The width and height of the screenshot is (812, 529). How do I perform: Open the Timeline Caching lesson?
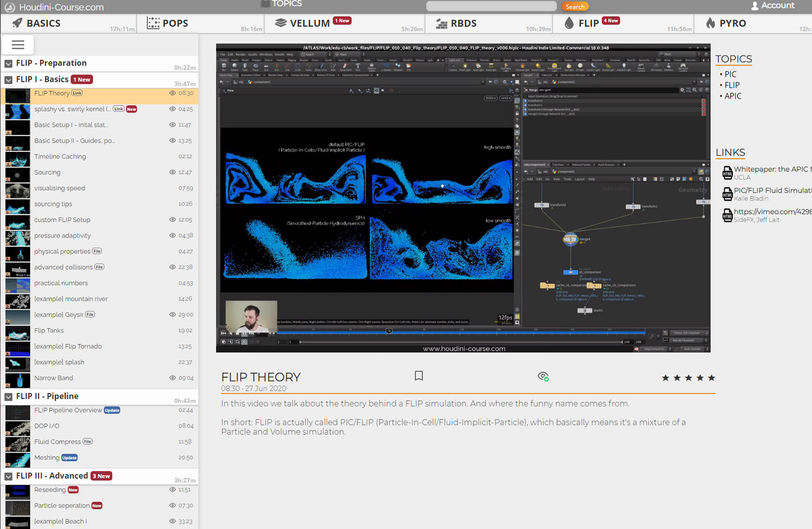coord(60,156)
